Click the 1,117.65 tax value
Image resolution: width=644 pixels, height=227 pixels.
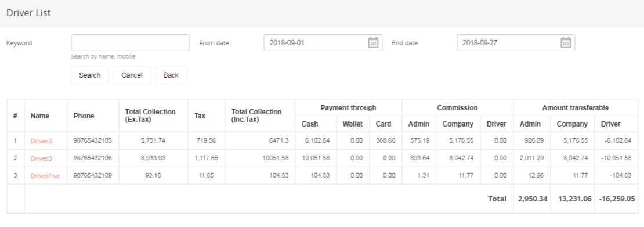(x=207, y=158)
